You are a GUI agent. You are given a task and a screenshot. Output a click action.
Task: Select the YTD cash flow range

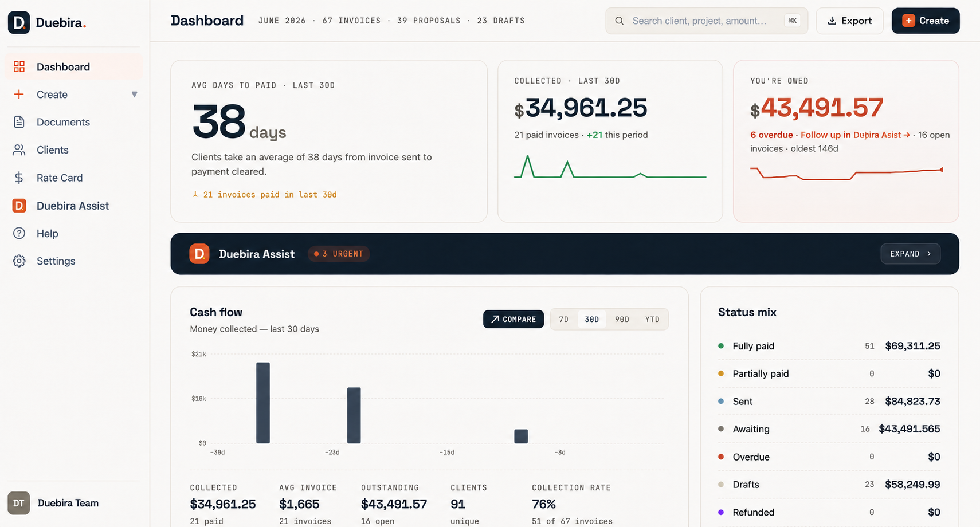coord(652,319)
